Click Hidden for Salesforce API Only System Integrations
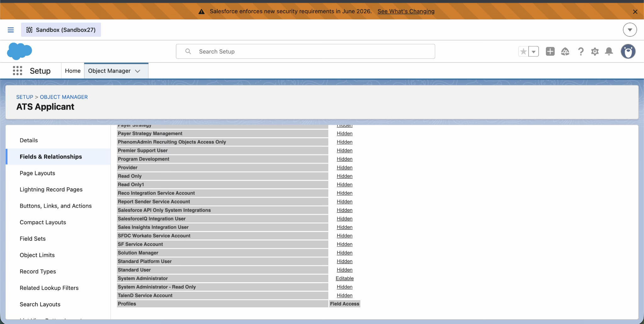This screenshot has height=324, width=644. point(345,210)
